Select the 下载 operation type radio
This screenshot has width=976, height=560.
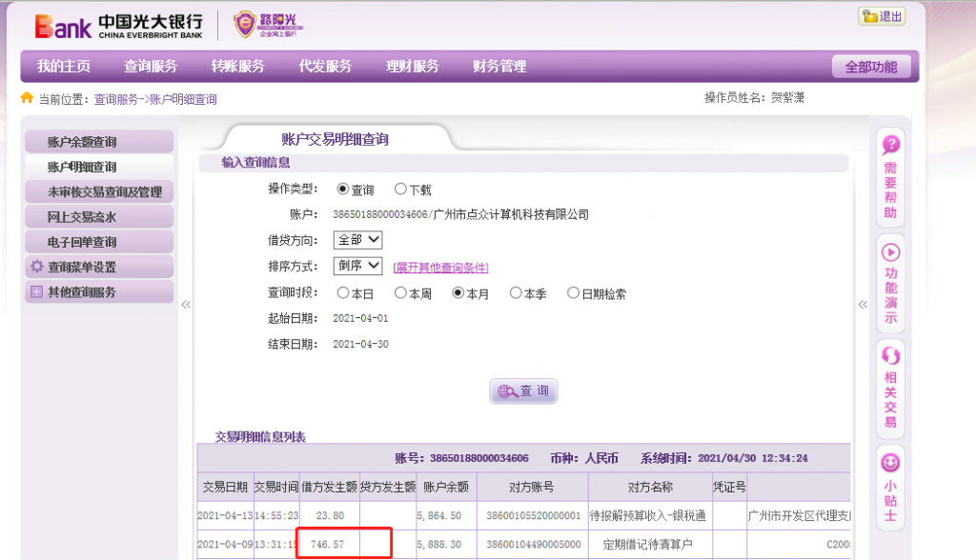[x=400, y=190]
